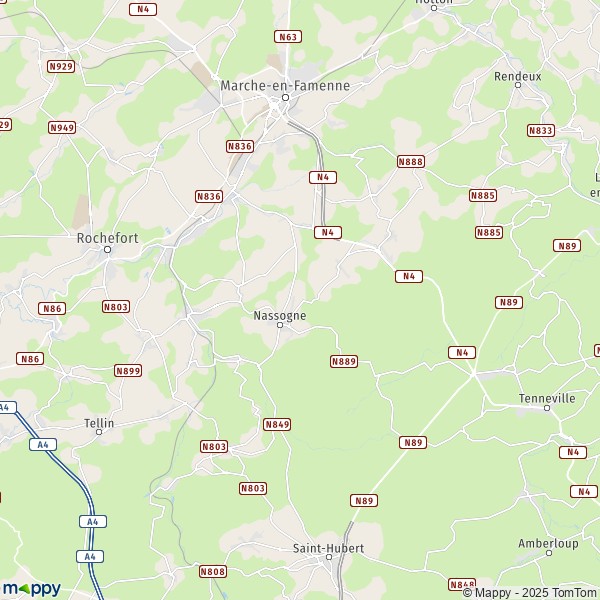
Task: Open the Mappy logo link
Action: (x=32, y=589)
